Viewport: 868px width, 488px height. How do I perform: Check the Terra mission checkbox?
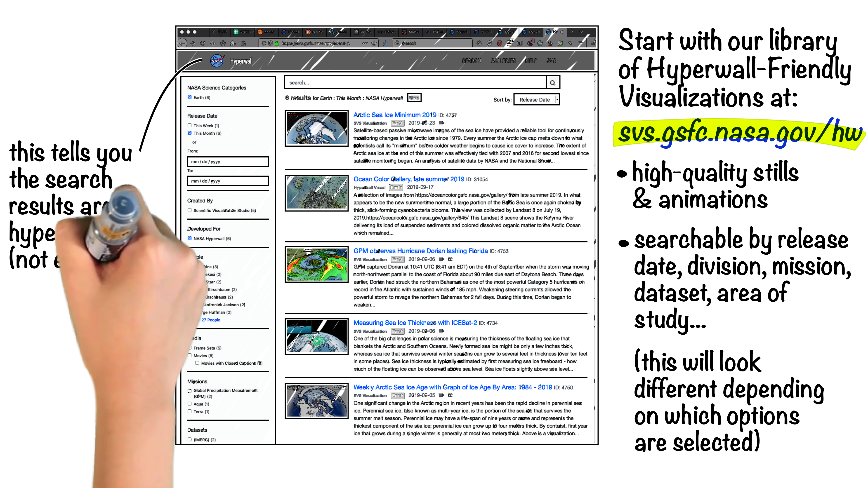[x=190, y=411]
